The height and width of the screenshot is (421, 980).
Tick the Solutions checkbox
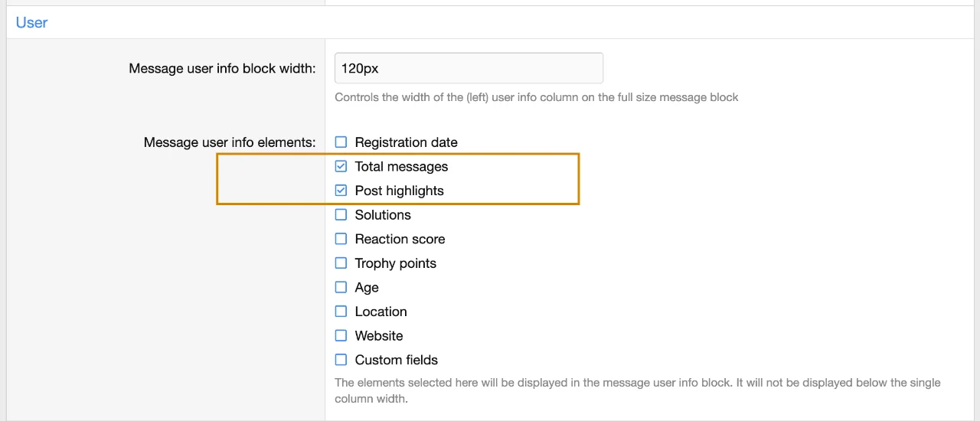pos(341,215)
